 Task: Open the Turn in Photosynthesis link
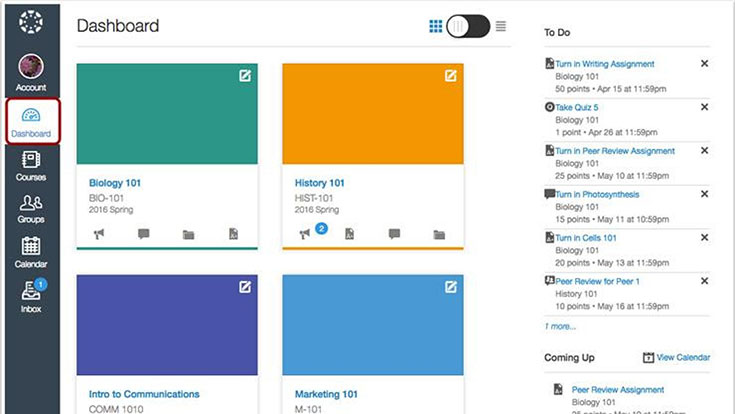[x=597, y=194]
